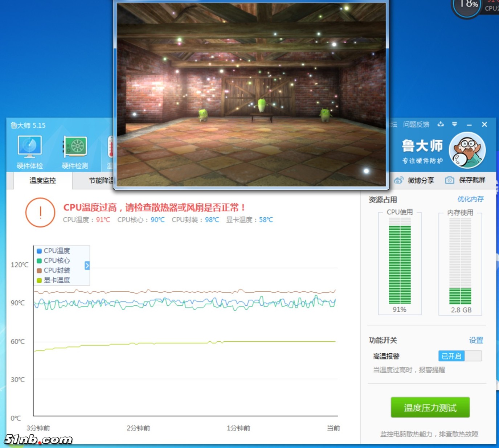Switch to the 温度监控 tab
Viewport: 499px width, 448px height.
click(x=43, y=180)
